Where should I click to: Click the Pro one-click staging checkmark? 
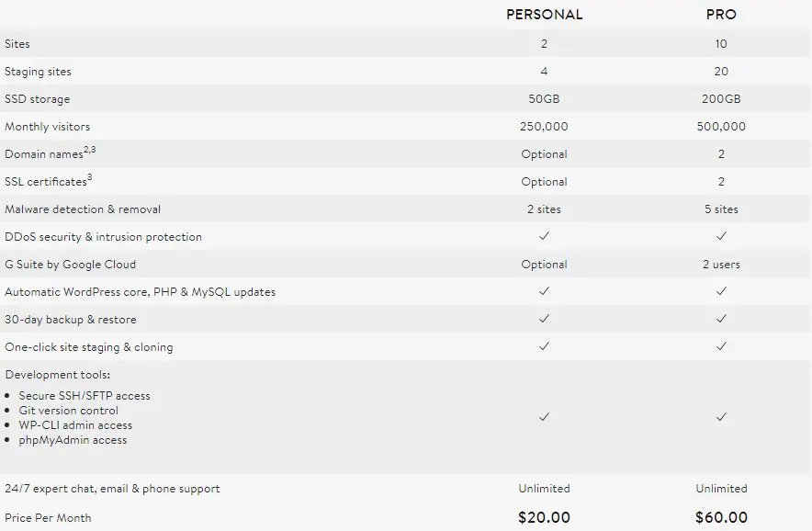(721, 346)
